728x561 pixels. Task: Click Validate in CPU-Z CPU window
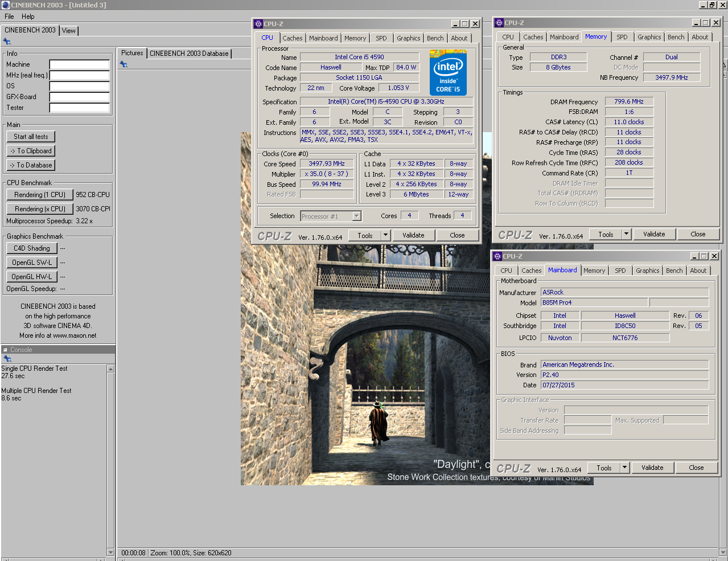pos(413,235)
